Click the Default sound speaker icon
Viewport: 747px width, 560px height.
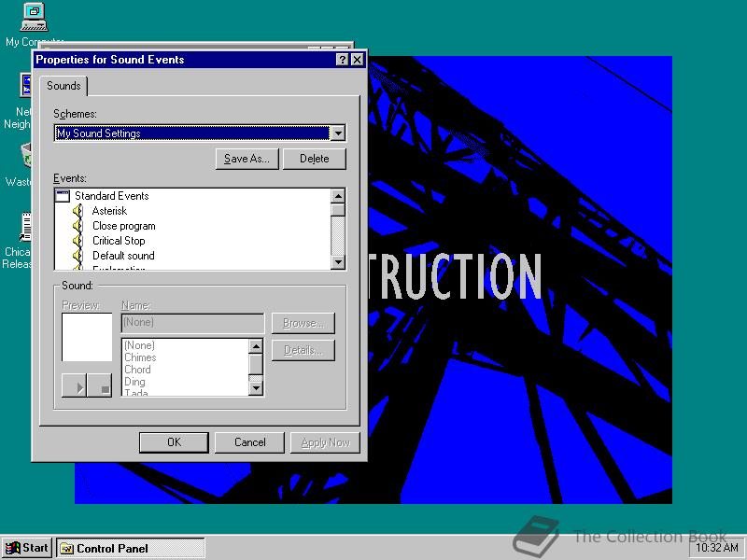point(78,256)
